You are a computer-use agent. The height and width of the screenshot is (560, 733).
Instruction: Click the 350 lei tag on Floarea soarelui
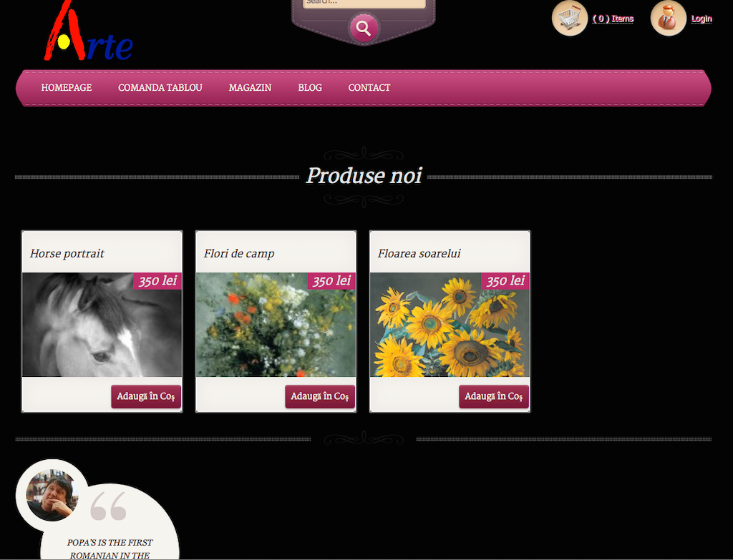(505, 280)
